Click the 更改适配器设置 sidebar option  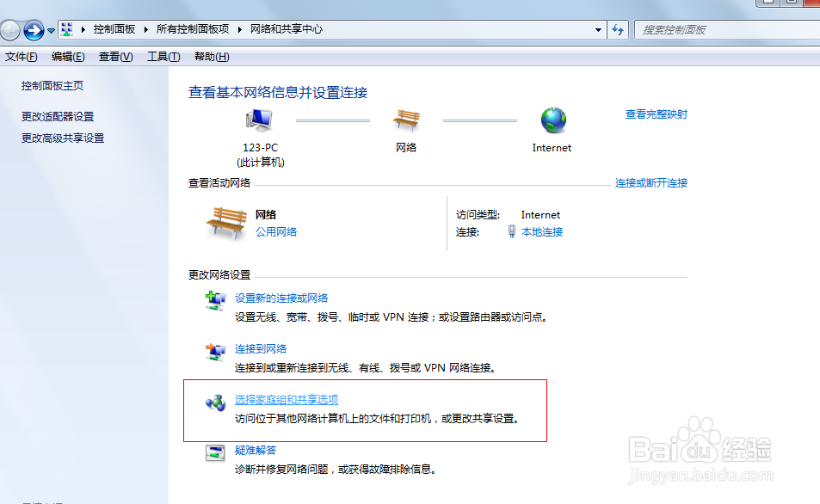click(x=58, y=116)
